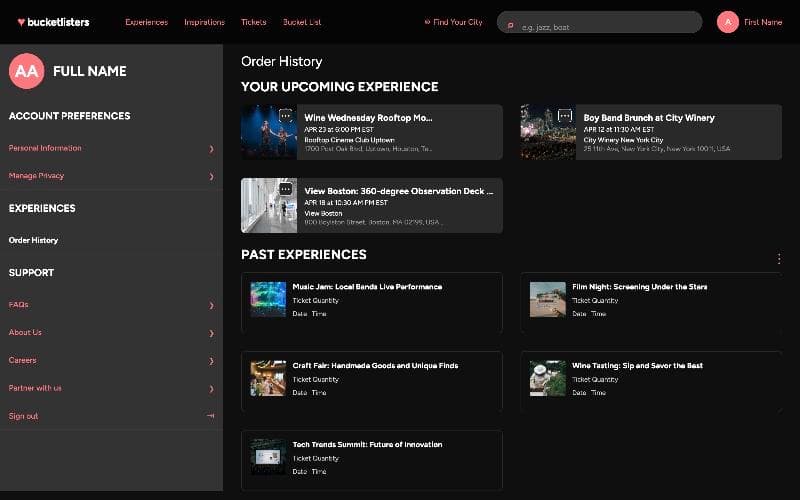Screen dimensions: 800x500
Task: Click the AA avatar in sidebar
Action: (x=27, y=71)
